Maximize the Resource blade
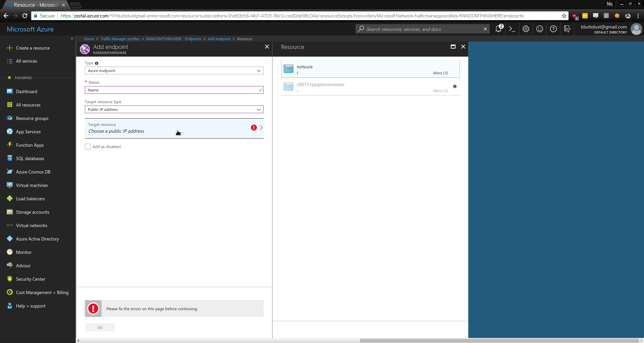Image resolution: width=644 pixels, height=343 pixels. (453, 47)
